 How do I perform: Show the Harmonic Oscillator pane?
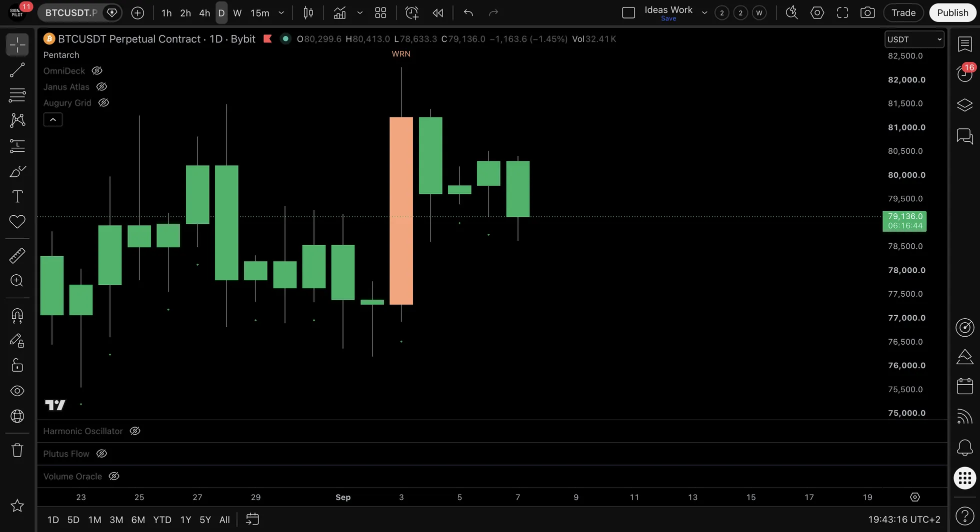click(x=135, y=431)
